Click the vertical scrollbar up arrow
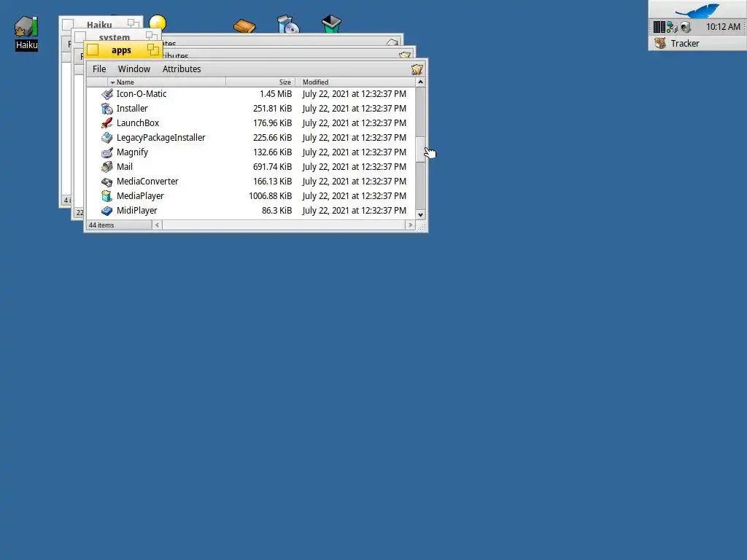Image resolution: width=747 pixels, height=560 pixels. [x=420, y=82]
